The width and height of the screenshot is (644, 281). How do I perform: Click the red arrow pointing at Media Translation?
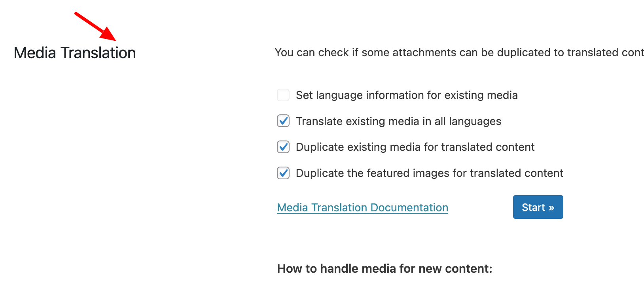[95, 27]
